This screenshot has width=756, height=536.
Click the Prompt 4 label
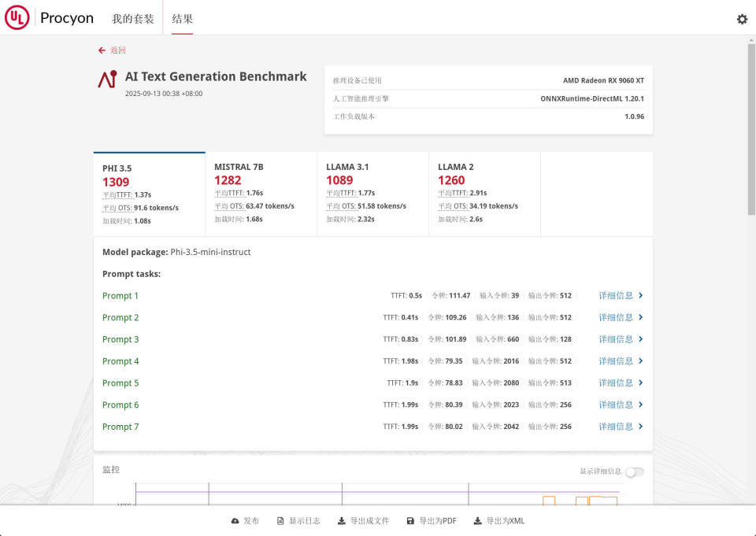pyautogui.click(x=120, y=361)
